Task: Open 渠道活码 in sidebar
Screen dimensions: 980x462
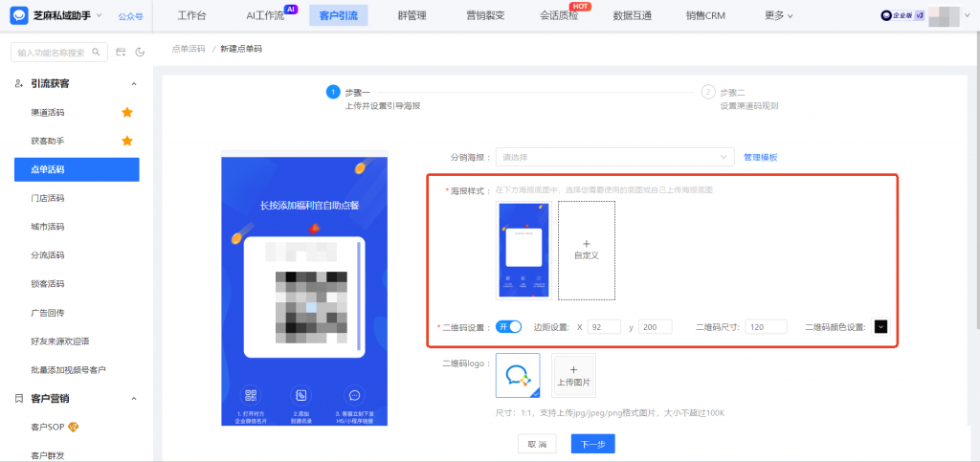Action: coord(48,112)
